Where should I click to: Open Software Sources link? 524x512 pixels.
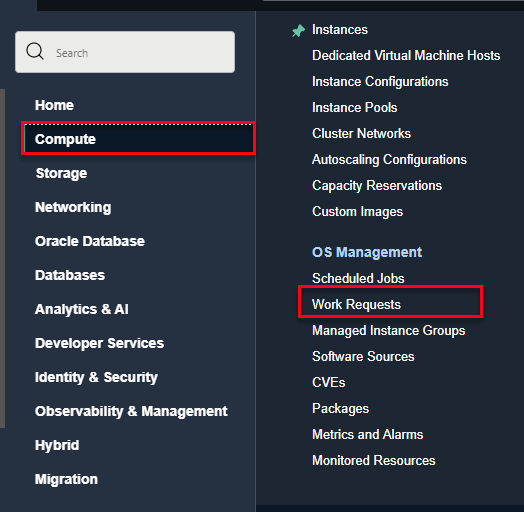point(363,357)
